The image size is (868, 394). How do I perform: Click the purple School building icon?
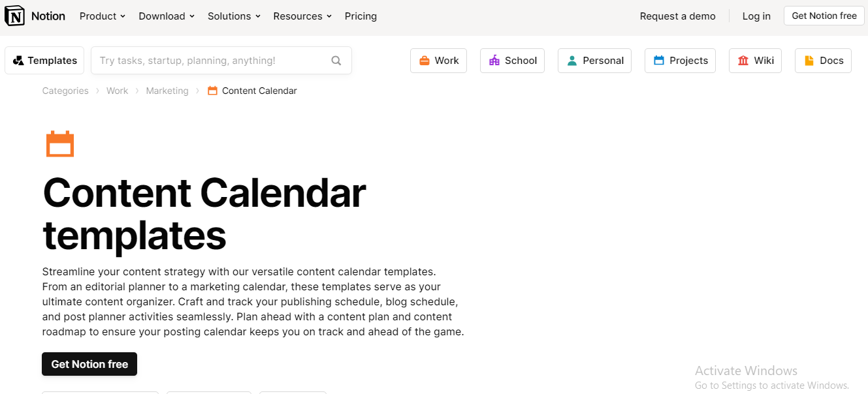click(494, 61)
